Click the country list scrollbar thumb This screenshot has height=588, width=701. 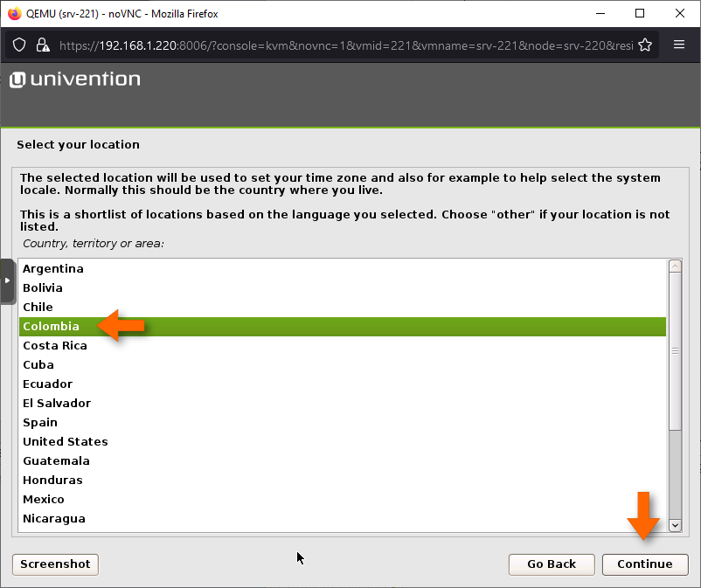675,349
